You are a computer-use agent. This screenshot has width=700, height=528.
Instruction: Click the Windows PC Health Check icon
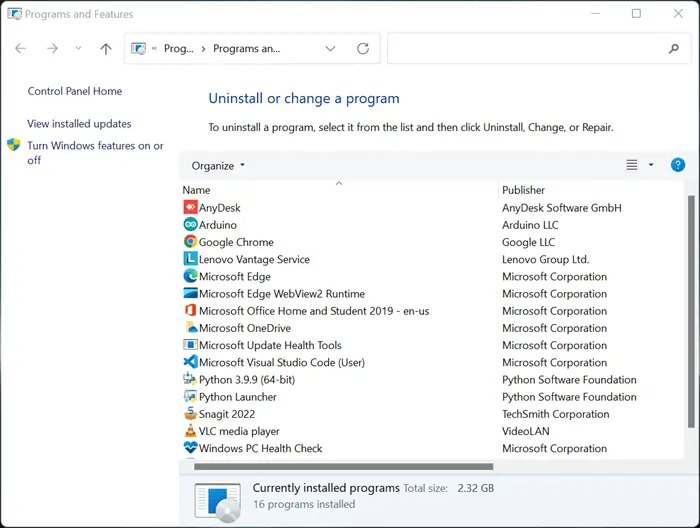click(x=190, y=447)
